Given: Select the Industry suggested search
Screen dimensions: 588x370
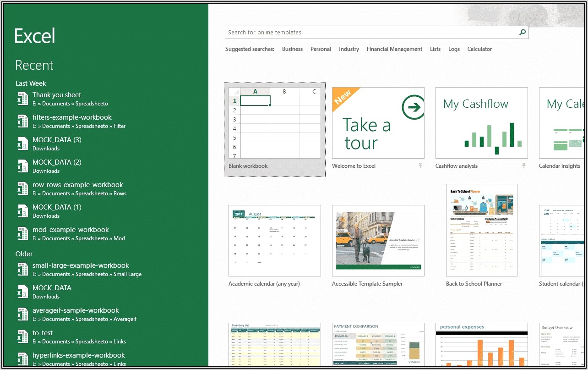Looking at the screenshot, I should coord(349,49).
